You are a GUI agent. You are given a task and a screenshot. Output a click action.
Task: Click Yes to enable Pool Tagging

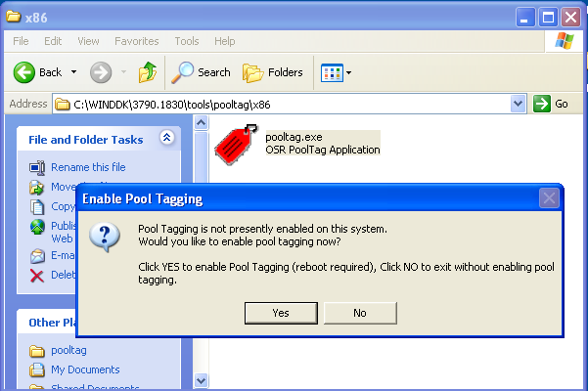tap(281, 313)
